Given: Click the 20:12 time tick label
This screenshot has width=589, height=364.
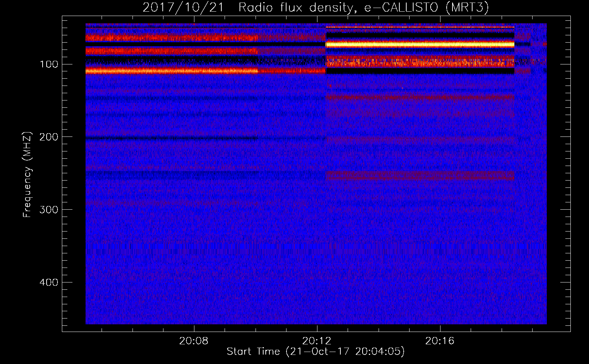Looking at the screenshot, I should click(x=317, y=341).
